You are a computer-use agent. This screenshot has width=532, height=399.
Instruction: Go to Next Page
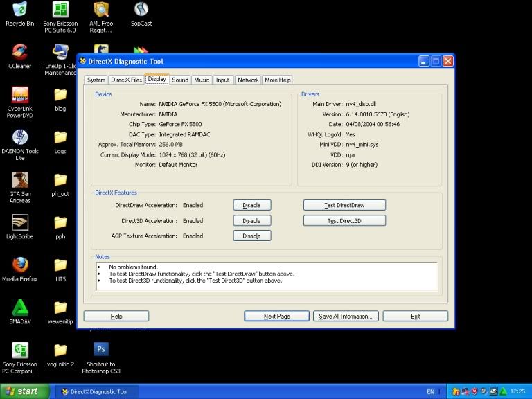click(277, 316)
